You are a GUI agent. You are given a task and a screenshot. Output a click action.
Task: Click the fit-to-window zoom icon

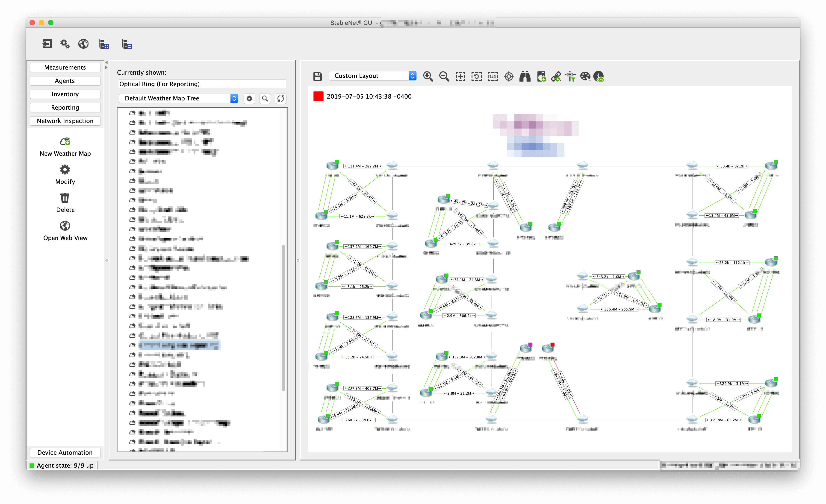click(x=460, y=76)
